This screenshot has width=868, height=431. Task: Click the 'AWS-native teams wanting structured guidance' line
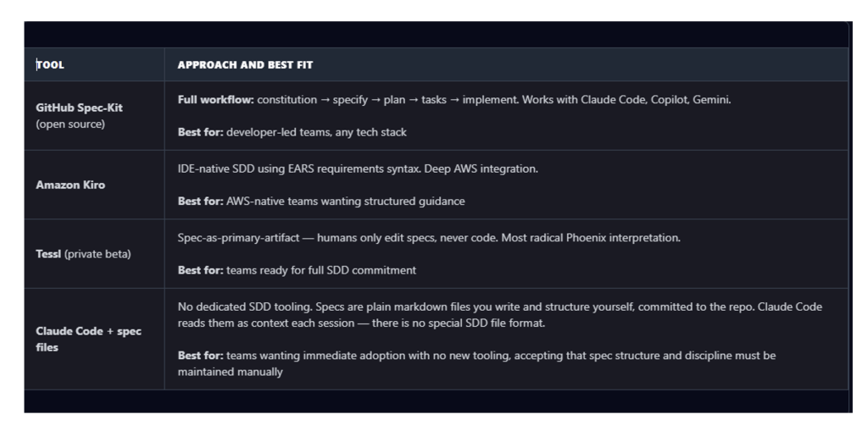click(344, 201)
